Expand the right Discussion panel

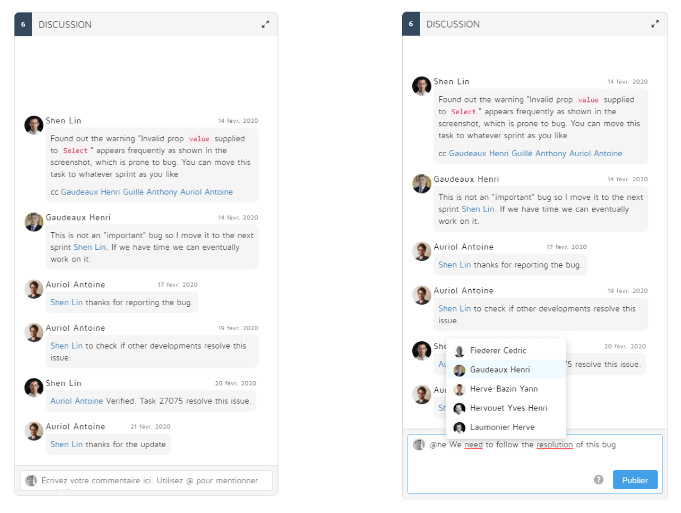[655, 24]
